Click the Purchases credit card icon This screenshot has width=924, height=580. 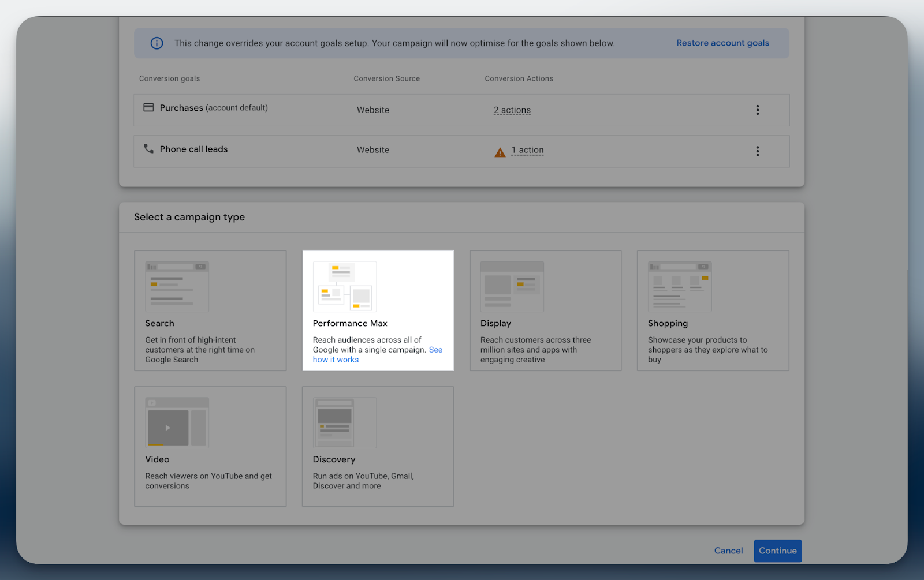coord(148,107)
